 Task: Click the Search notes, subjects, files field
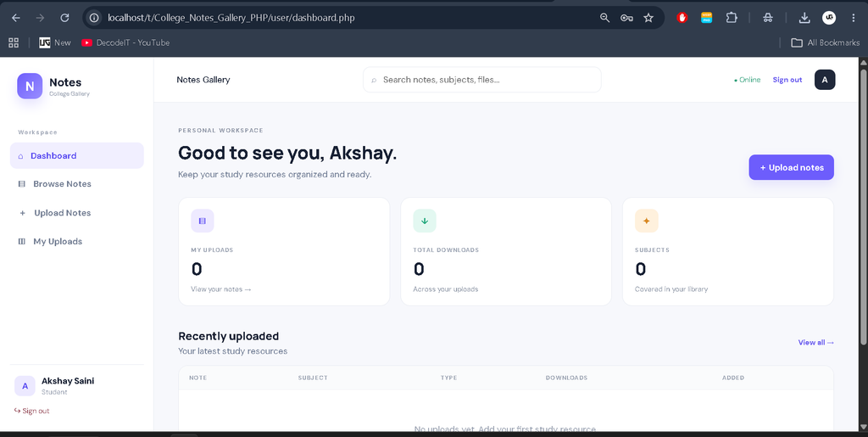click(x=481, y=80)
